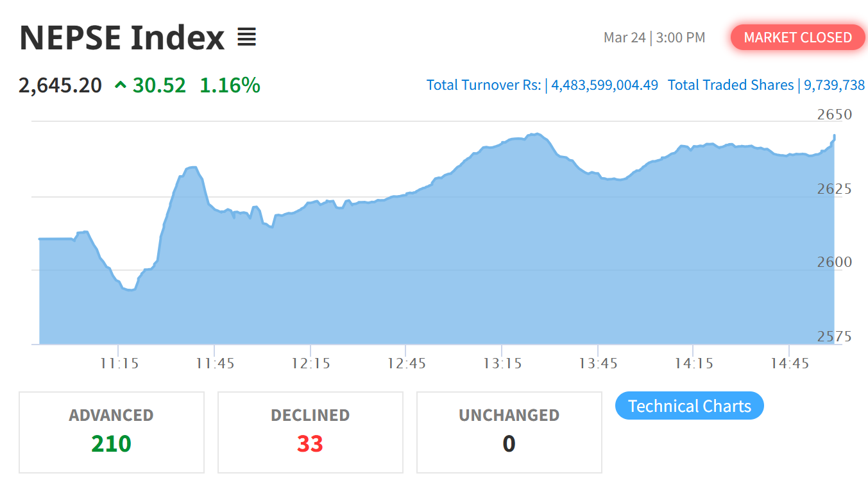The width and height of the screenshot is (868, 478).
Task: Click the 2625 value gridline label
Action: [x=834, y=189]
